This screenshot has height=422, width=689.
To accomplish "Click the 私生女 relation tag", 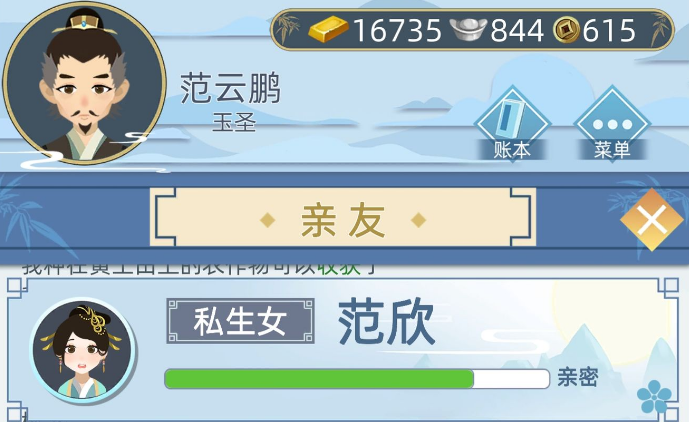I will [240, 321].
